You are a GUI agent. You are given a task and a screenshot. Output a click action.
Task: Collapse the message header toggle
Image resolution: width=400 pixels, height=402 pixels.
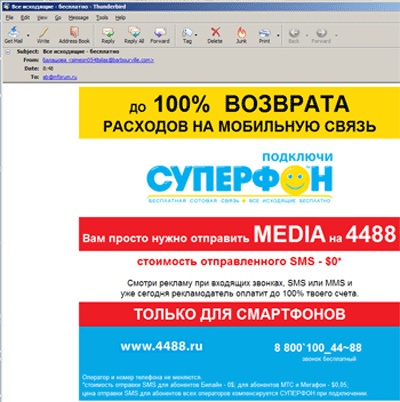[8, 52]
